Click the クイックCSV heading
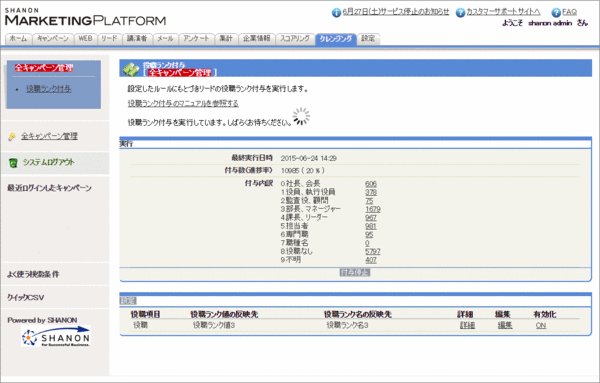This screenshot has width=600, height=383. pyautogui.click(x=26, y=297)
